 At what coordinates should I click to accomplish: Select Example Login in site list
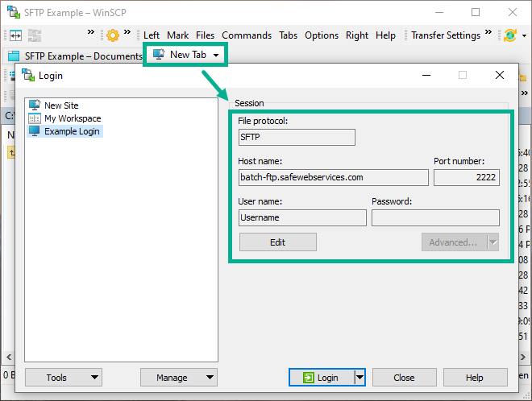(72, 131)
